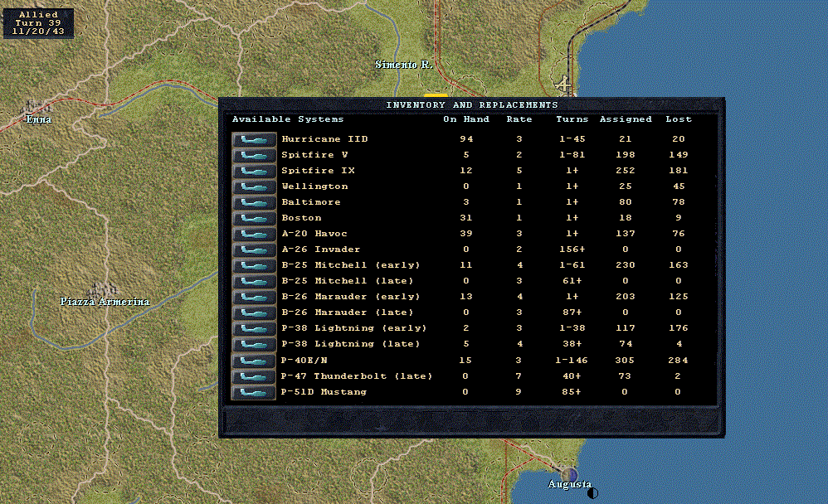828x504 pixels.
Task: Select B-25 Mitchell (late) aircraft icon
Action: [254, 281]
